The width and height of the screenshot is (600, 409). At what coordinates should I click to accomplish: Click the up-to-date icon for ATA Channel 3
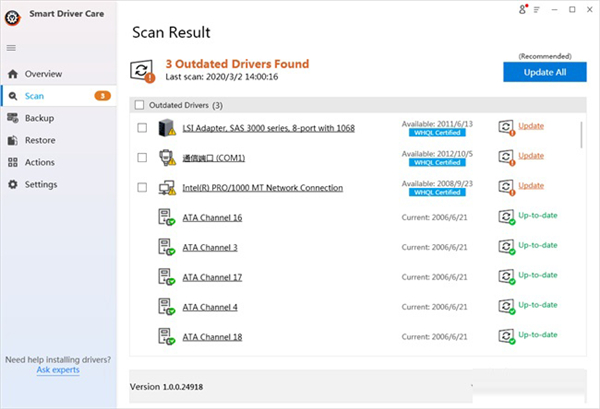[507, 247]
